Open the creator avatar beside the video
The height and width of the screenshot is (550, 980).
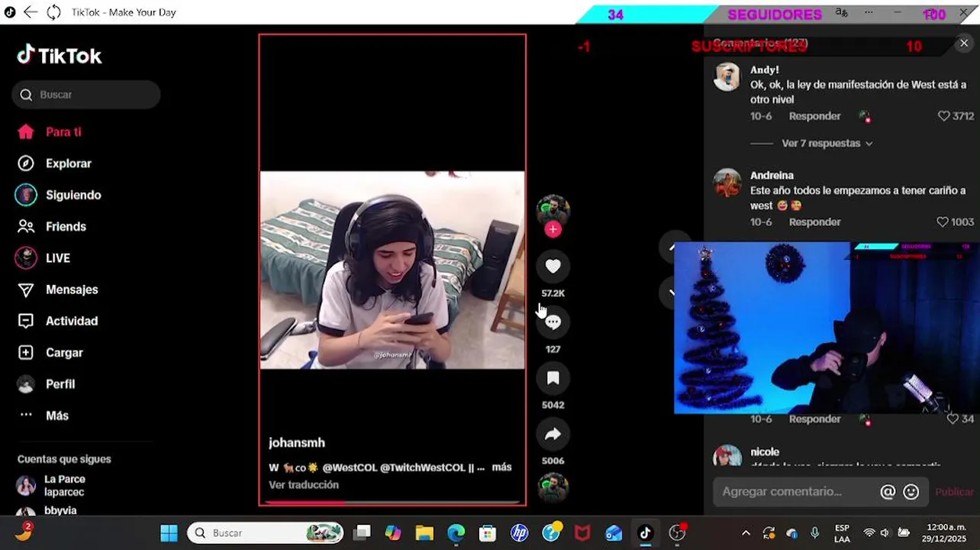click(553, 209)
